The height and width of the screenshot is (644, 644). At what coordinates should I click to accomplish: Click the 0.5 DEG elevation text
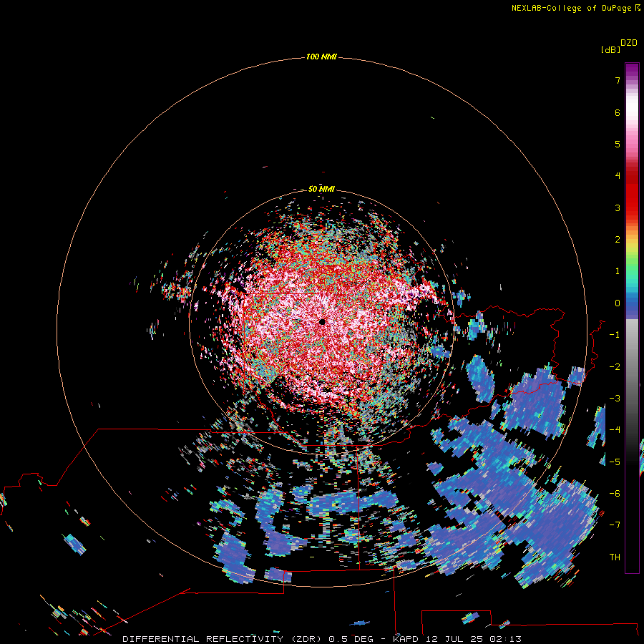click(351, 639)
